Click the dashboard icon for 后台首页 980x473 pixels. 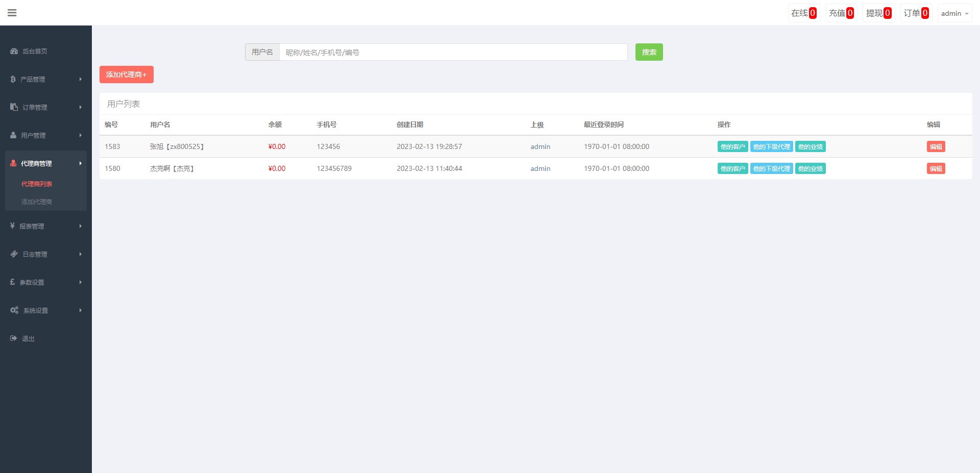click(14, 51)
